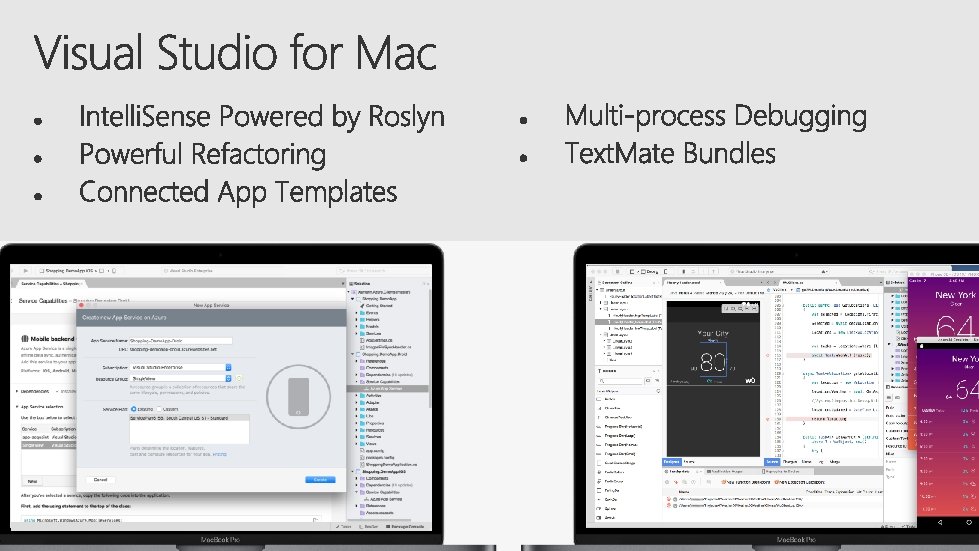Select the highlighted Azure App Service tree row
Screen dimensions: 979x551
(387, 389)
